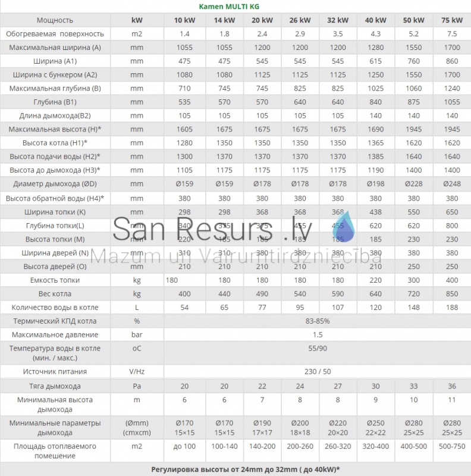Click the 'Ширина топки (K)' row label
Image resolution: width=471 pixels, height=476 pixels.
point(55,212)
